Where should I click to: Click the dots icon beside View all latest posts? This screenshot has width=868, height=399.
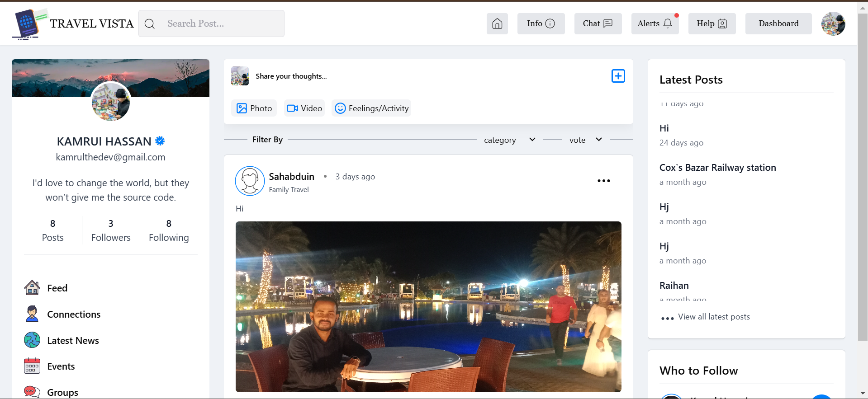[667, 318]
